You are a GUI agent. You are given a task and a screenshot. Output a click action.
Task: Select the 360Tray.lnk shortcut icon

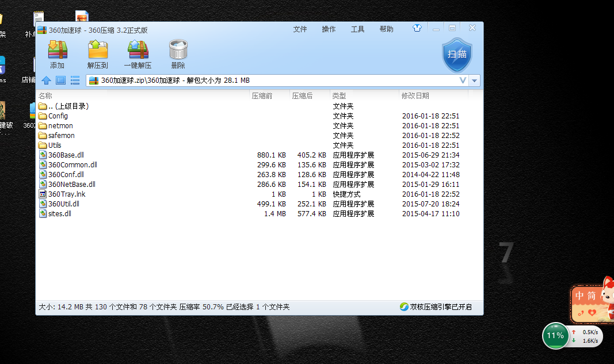point(43,194)
